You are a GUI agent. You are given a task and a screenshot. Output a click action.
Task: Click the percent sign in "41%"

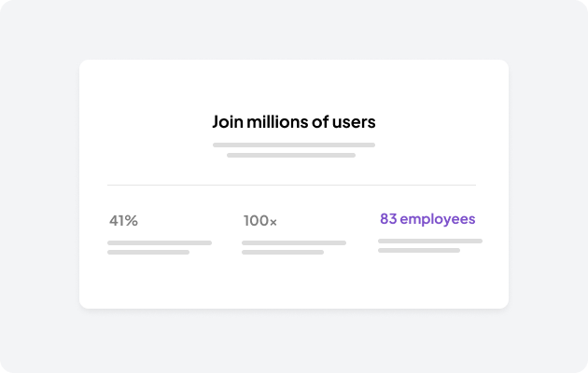click(132, 221)
